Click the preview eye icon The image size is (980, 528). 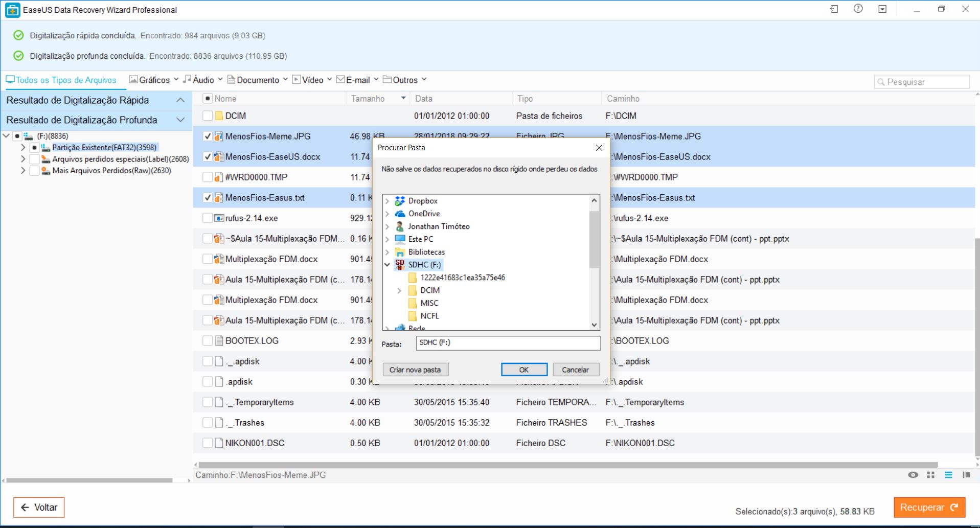click(913, 475)
